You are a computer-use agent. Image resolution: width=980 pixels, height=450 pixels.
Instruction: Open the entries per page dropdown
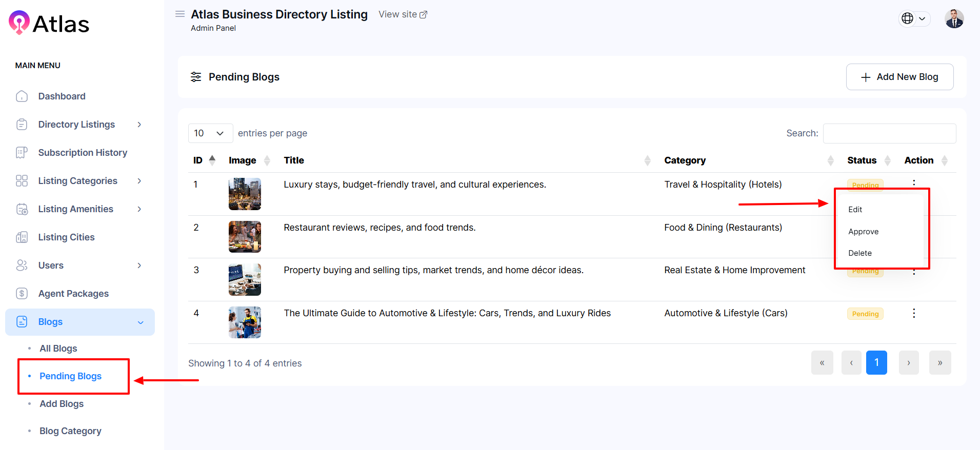pos(210,133)
